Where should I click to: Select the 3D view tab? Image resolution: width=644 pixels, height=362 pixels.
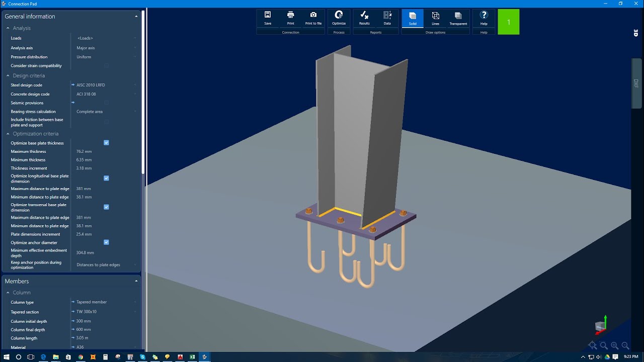pos(635,33)
